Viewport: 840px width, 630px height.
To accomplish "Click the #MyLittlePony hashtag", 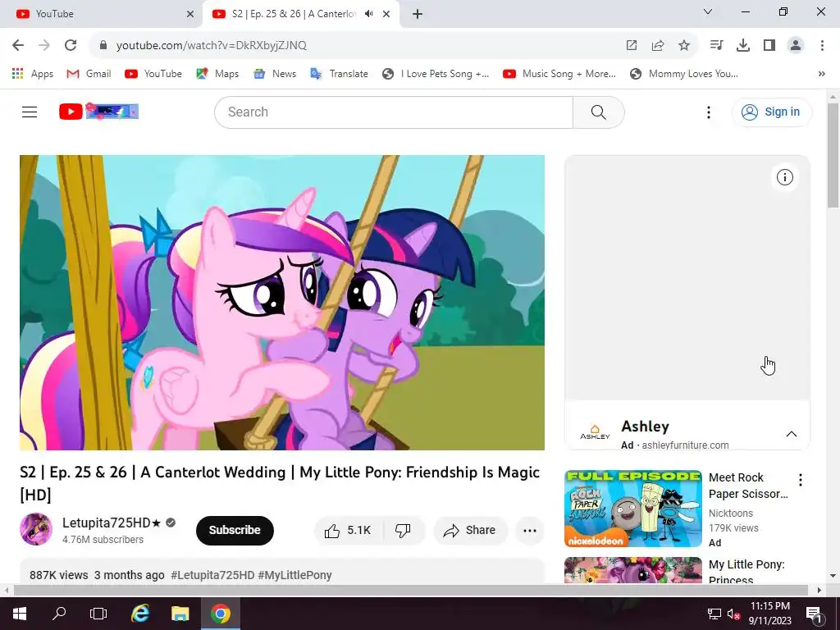I will point(295,575).
